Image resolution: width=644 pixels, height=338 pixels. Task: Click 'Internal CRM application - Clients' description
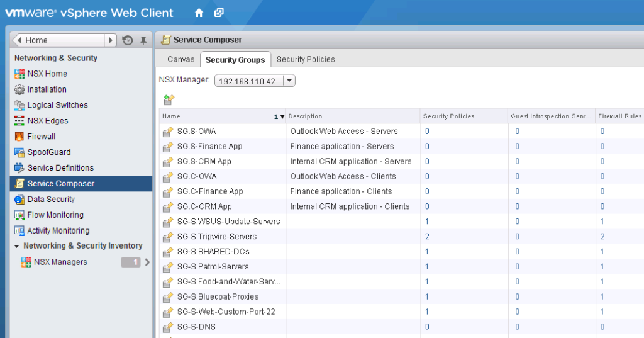click(350, 206)
